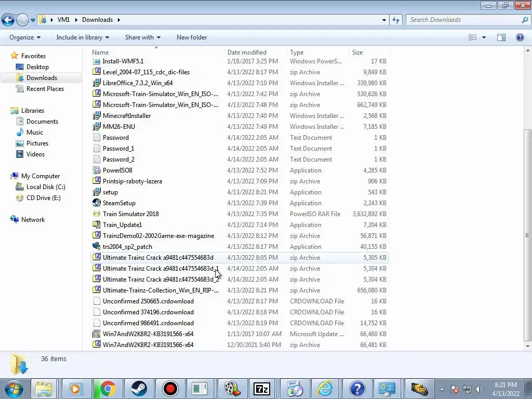Click the New folder button
This screenshot has width=532, height=399.
[192, 37]
